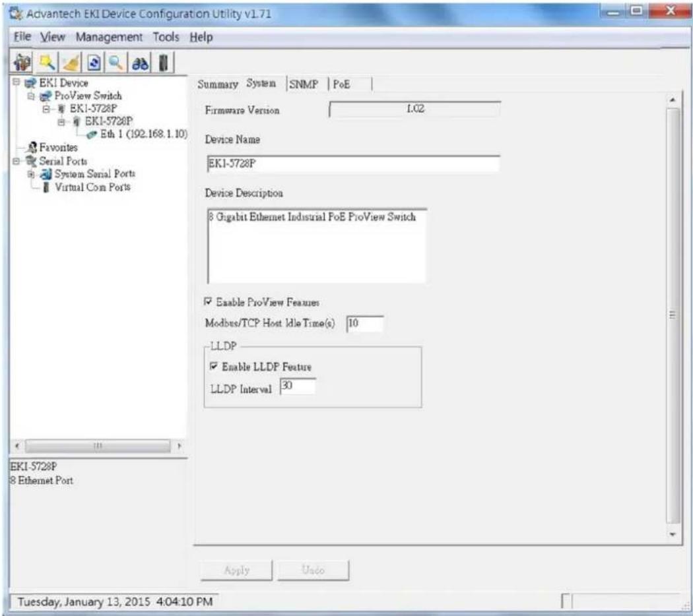Click the settings panel scroll down arrow

(673, 534)
